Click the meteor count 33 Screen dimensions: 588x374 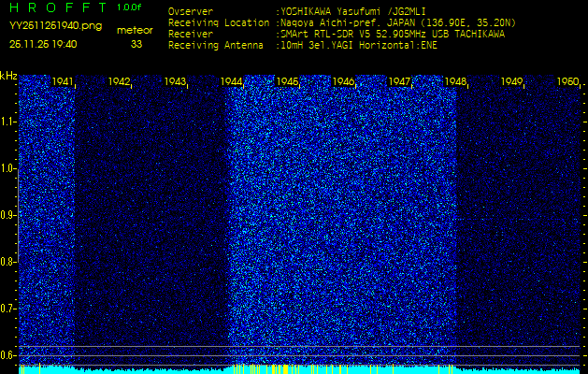click(136, 44)
